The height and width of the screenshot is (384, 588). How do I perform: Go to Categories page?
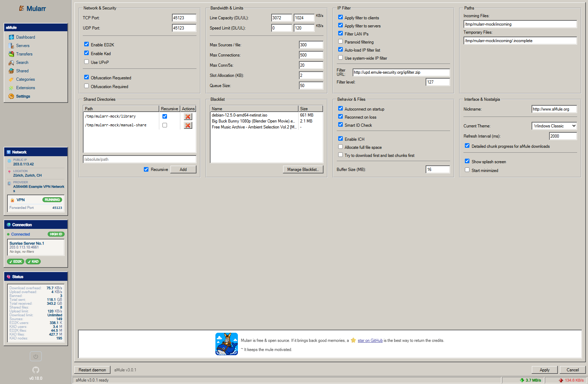[26, 79]
